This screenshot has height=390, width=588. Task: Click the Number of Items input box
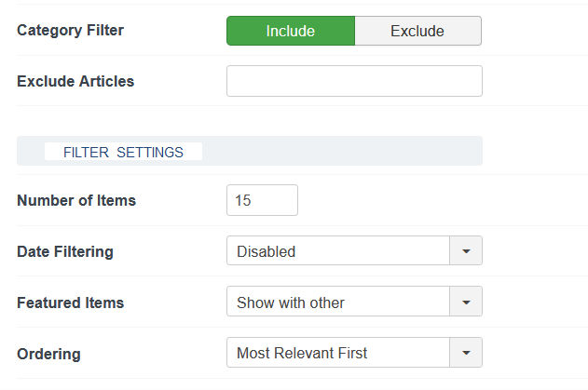point(262,200)
